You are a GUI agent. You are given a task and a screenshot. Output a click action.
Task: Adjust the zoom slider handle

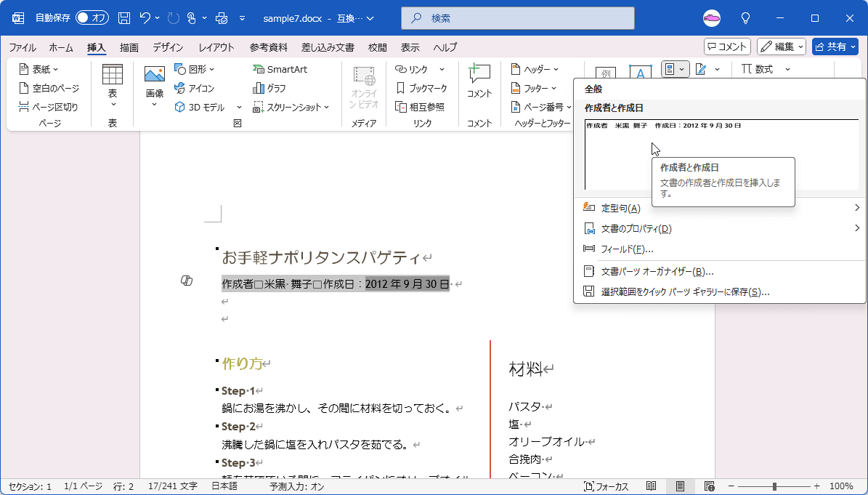[x=774, y=486]
